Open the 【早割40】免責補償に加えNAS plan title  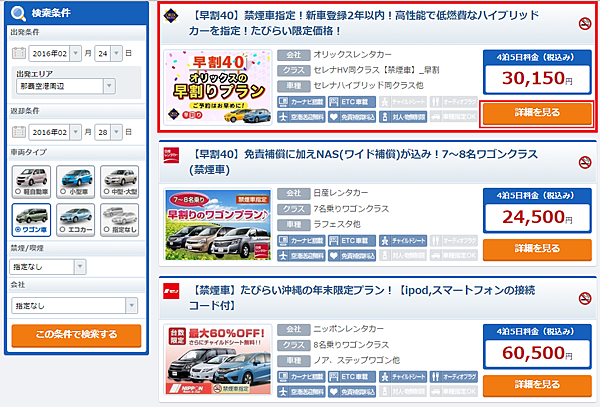coord(364,161)
